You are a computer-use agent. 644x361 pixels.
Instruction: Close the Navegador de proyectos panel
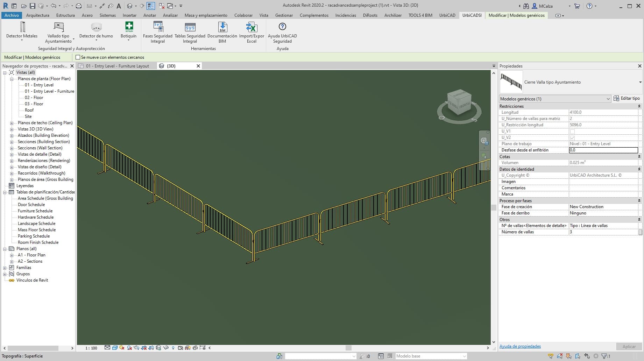point(72,66)
